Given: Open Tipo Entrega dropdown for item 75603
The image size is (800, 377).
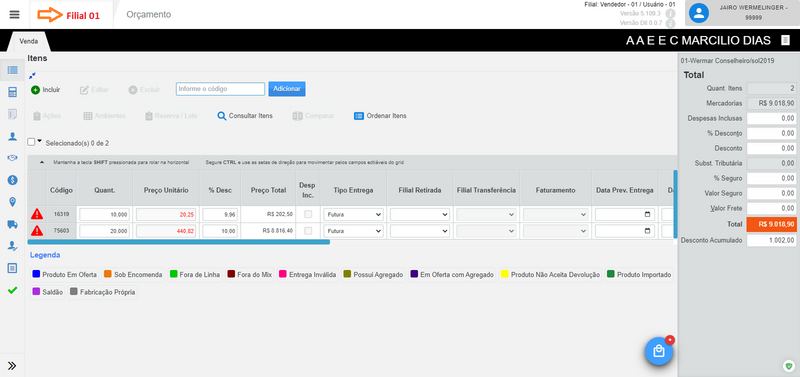Looking at the screenshot, I should pos(353,231).
